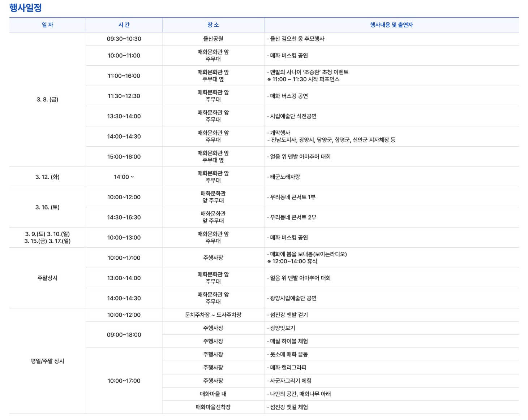Image resolution: width=528 pixels, height=420 pixels.
Task: Select the 09:30~10:30 time cell
Action: pyautogui.click(x=124, y=39)
